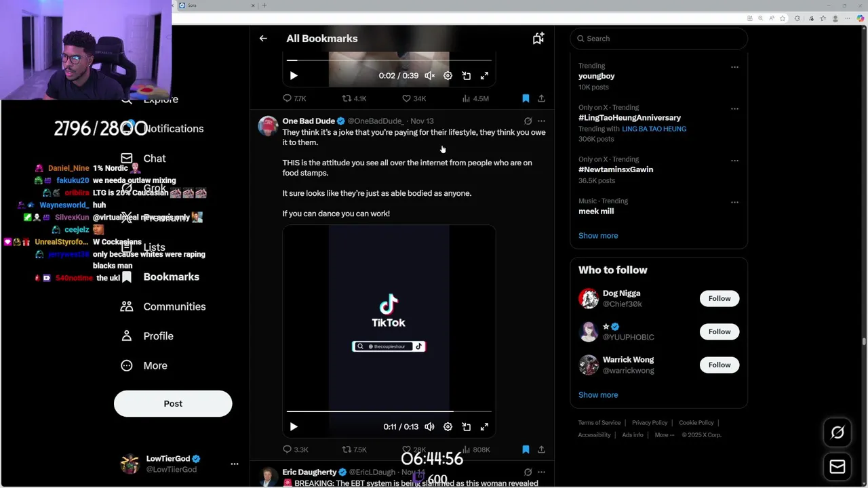The width and height of the screenshot is (868, 488).
Task: Add page to favorites with star icon
Action: click(782, 18)
